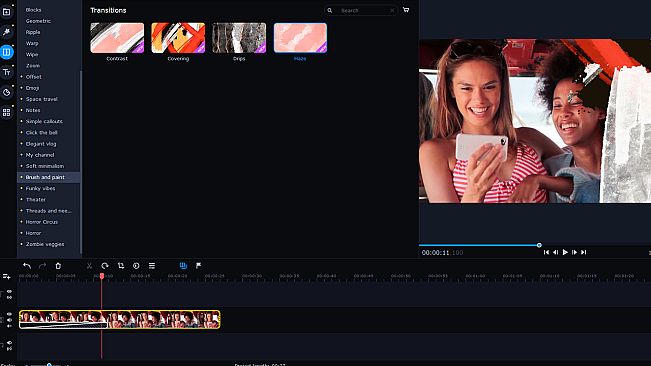Click the scissors Split icon
Viewport: 651px width, 366px height.
tap(89, 266)
